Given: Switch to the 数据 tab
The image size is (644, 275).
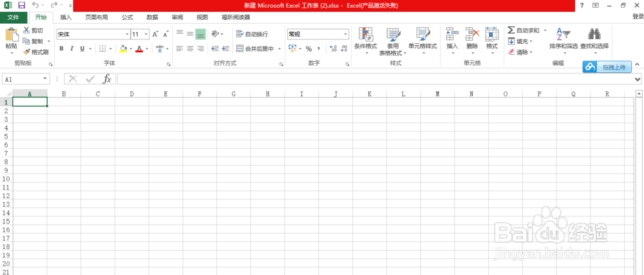Looking at the screenshot, I should 153,17.
